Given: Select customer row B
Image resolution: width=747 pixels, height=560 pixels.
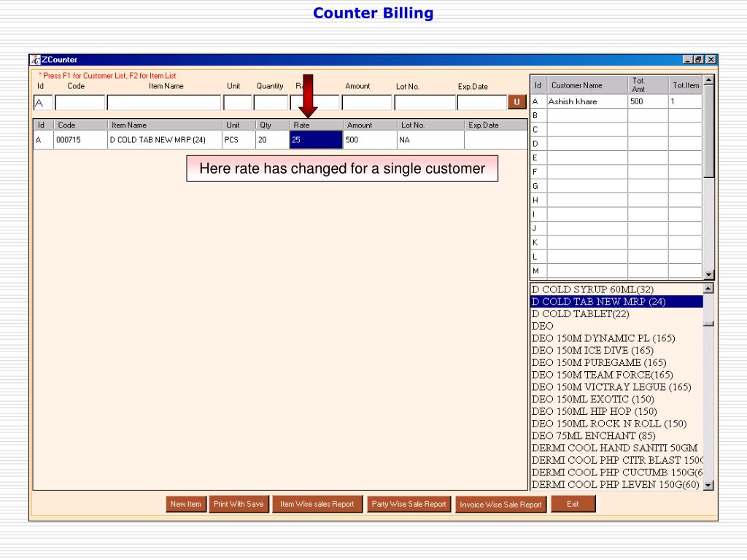Looking at the screenshot, I should tap(616, 115).
